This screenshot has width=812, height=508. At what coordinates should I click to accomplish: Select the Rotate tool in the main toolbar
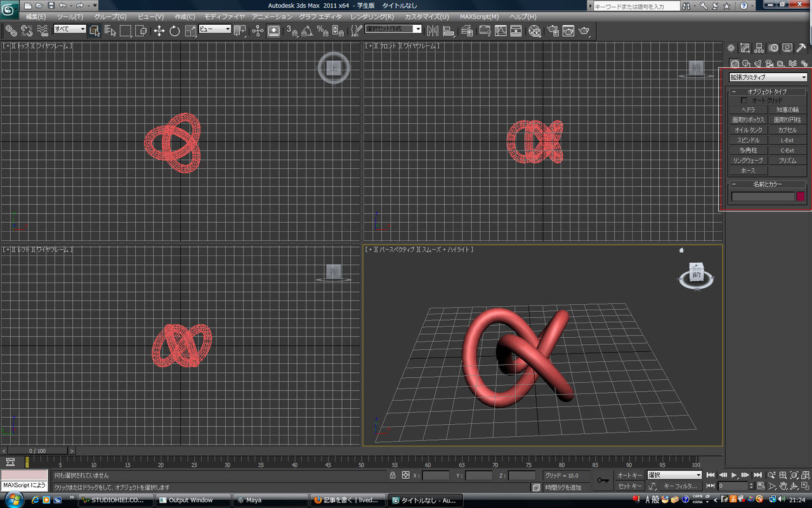(x=174, y=30)
